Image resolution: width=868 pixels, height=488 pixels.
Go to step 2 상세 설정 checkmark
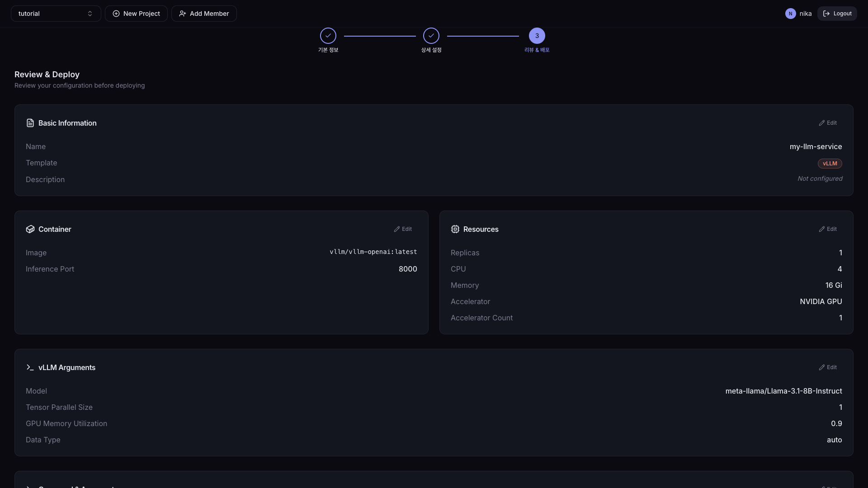click(431, 36)
